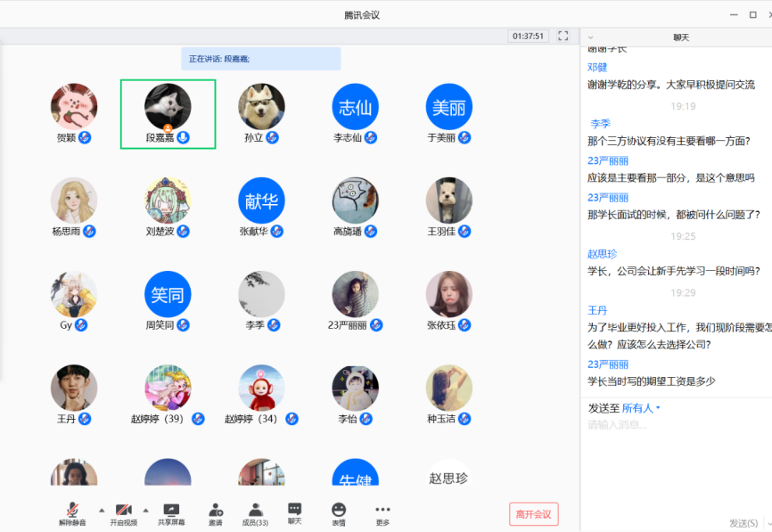Open the 邀请 invite icon
The width and height of the screenshot is (772, 532).
click(x=216, y=510)
